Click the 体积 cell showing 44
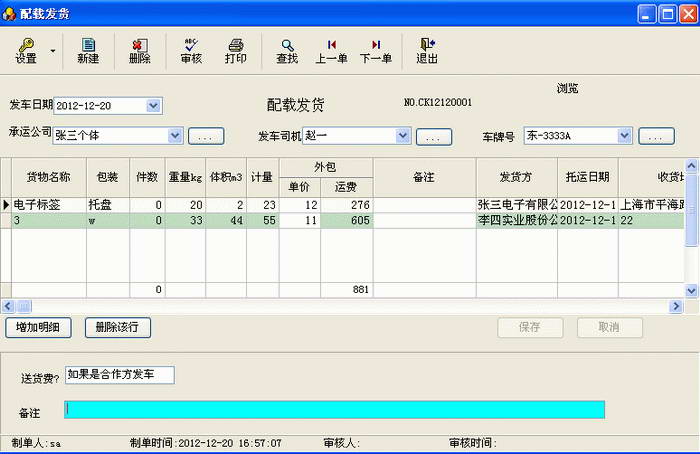Screen dimensions: 700x454 point(226,221)
